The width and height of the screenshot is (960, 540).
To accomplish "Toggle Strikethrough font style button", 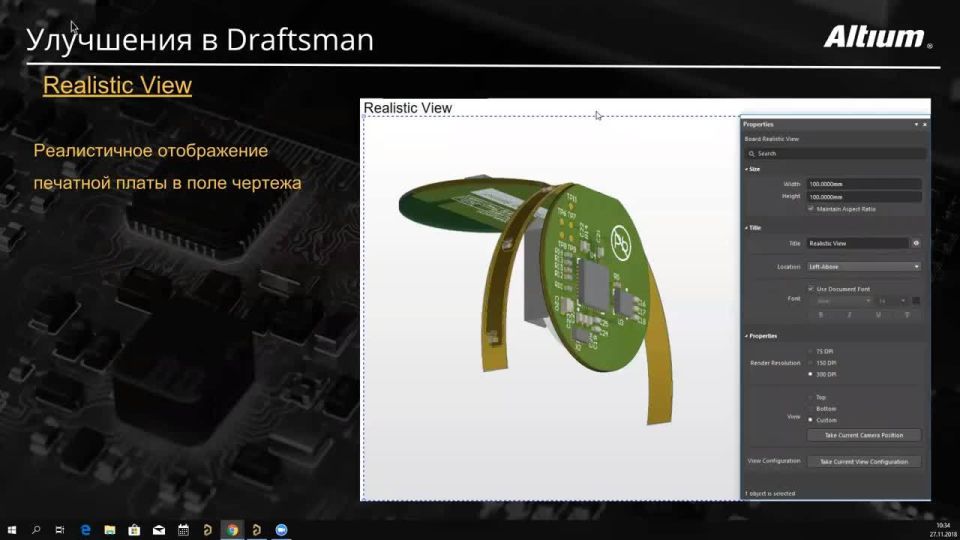I will tap(907, 315).
